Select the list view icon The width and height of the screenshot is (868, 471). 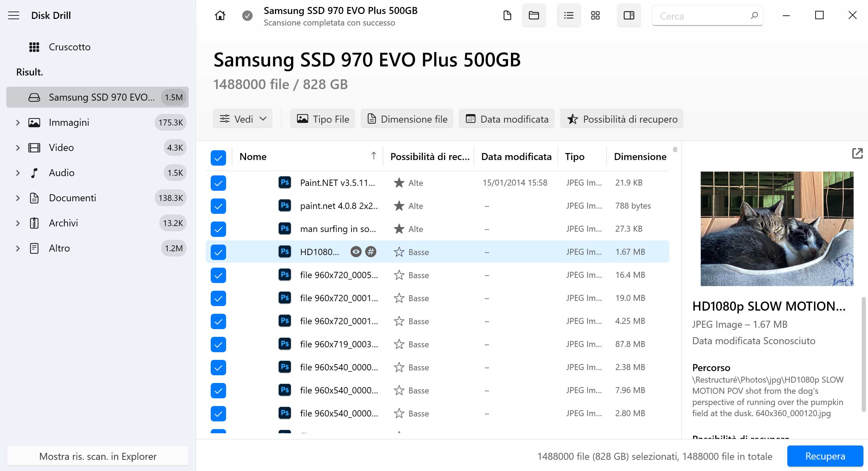[x=569, y=15]
